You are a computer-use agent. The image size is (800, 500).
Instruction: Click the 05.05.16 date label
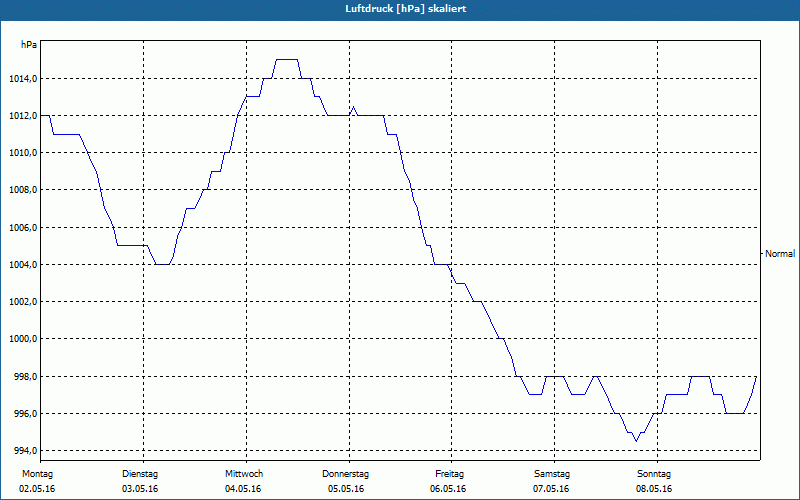[346, 489]
